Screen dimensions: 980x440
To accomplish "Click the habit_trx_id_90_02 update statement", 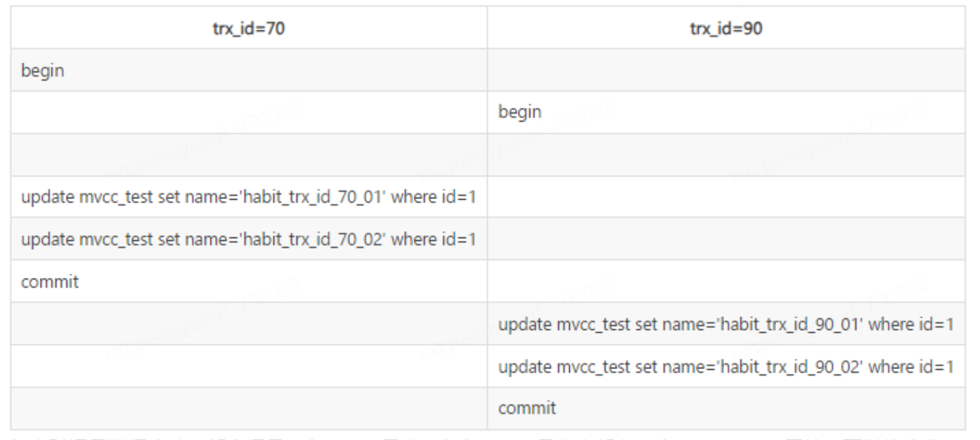I will (727, 365).
